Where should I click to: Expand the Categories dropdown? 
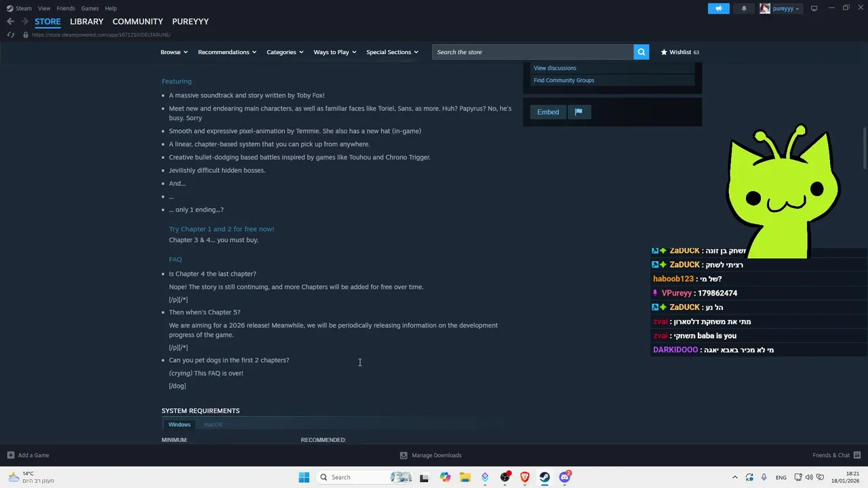tap(285, 52)
